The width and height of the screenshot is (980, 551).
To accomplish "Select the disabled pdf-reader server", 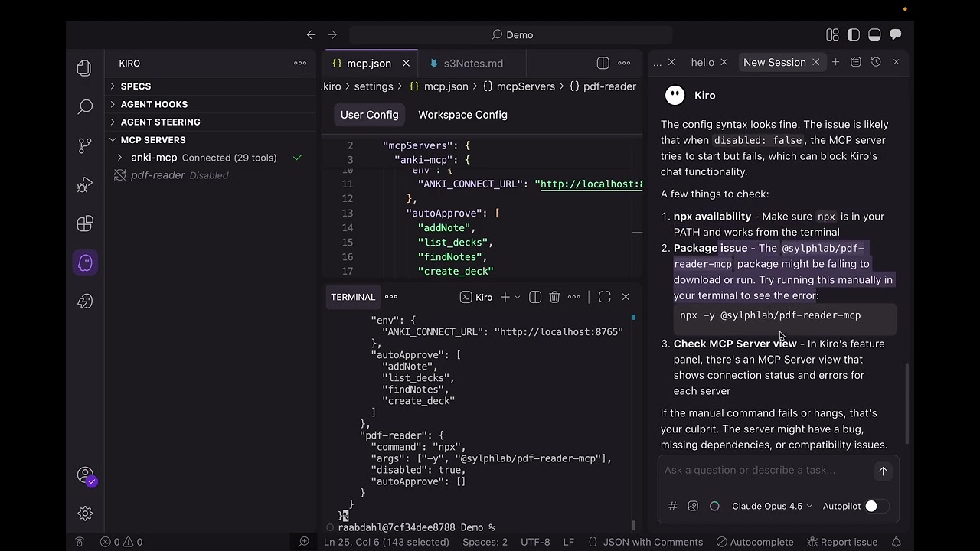I will [211, 175].
